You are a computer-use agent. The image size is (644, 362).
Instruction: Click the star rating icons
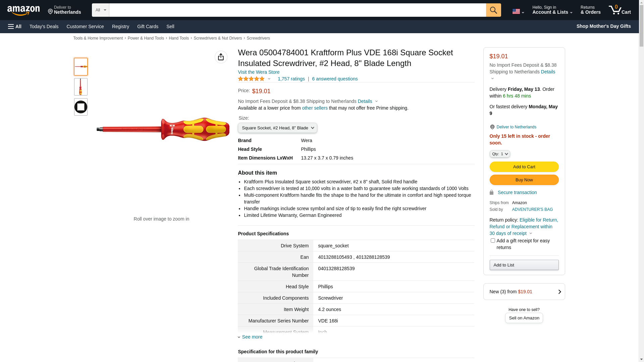(251, 79)
